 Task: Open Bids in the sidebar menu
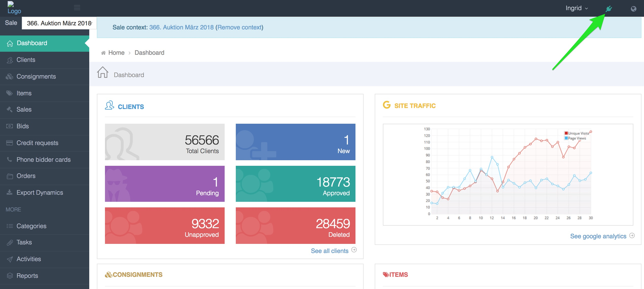coord(45,126)
